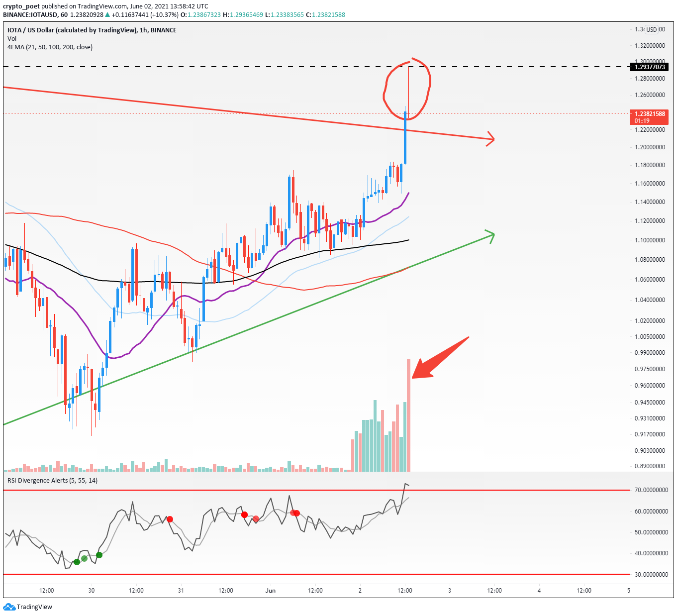Viewport: 677px width, 616px height.
Task: Open the 4EMA (21, 50, 100, 200, close) legend
Action: tap(50, 47)
